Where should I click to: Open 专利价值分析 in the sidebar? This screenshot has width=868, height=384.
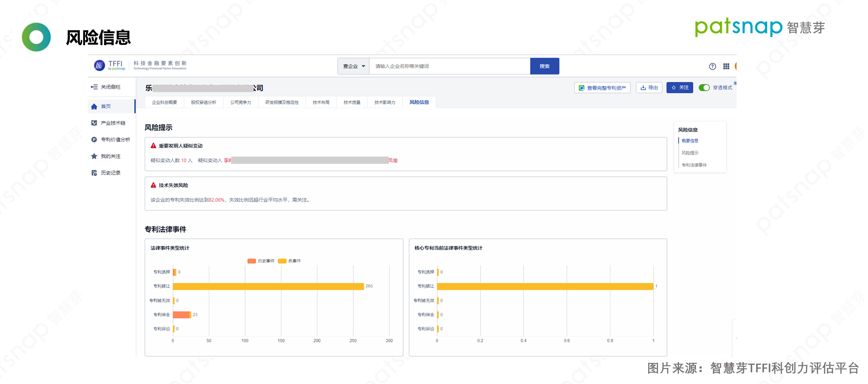click(111, 139)
